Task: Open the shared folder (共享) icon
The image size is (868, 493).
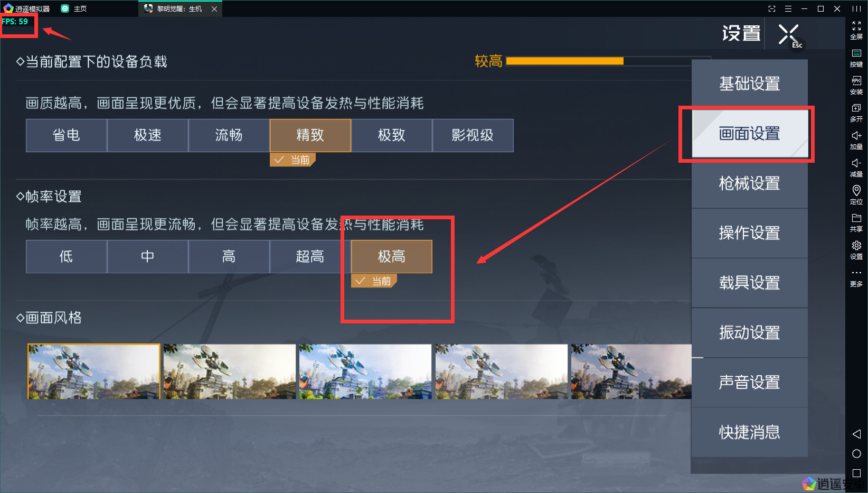Action: (856, 222)
